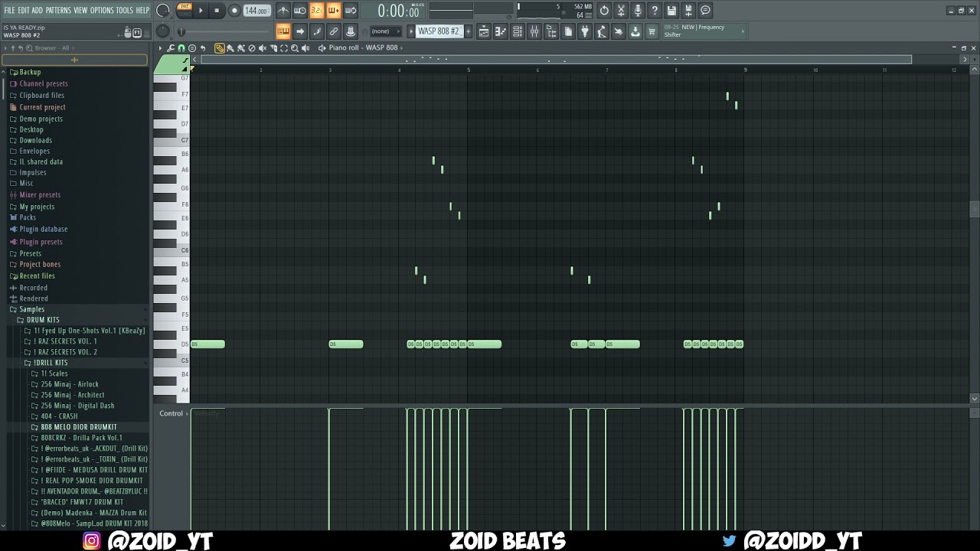Pick the Select tool in piano roll toolbar

[284, 48]
